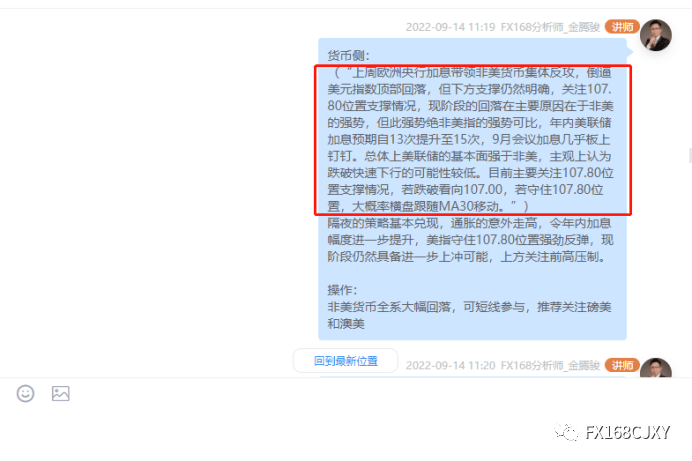This screenshot has height=461, width=692.
Task: Open the emoji smiley picker
Action: click(26, 393)
